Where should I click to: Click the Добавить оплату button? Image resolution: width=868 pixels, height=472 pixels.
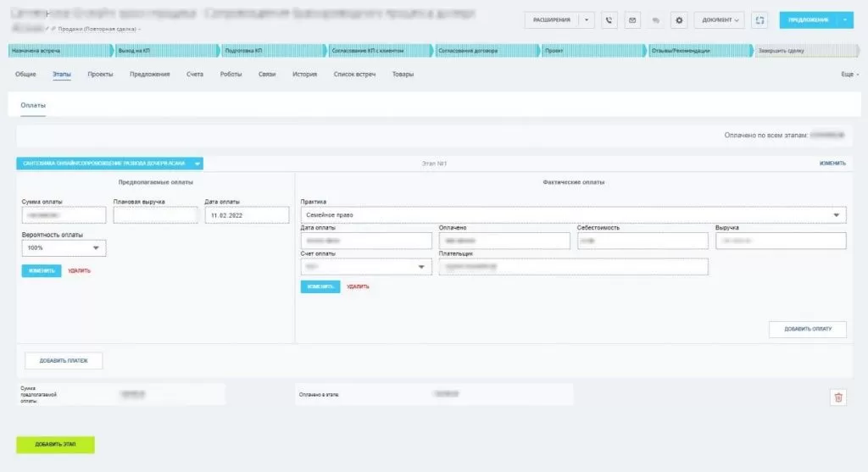click(x=807, y=329)
